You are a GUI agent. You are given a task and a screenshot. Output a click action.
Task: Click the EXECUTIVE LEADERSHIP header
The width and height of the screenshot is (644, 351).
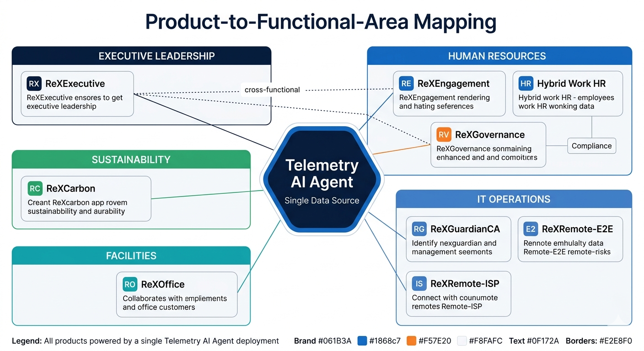tap(156, 56)
